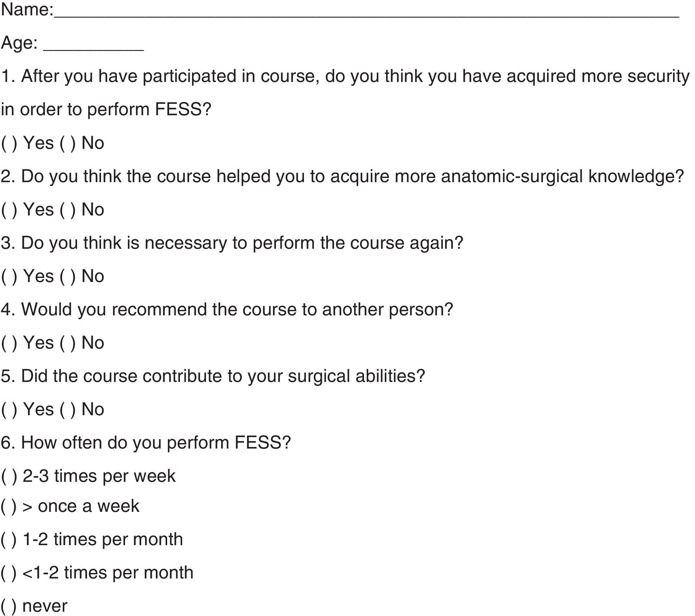Choose Yes for anatomic-surgical knowledge question
This screenshot has height=616, width=695.
(x=9, y=210)
